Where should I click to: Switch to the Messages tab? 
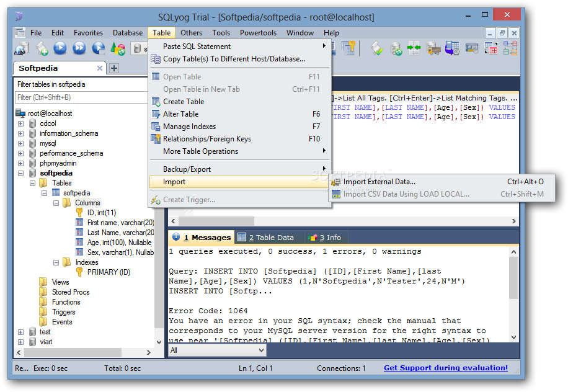202,238
